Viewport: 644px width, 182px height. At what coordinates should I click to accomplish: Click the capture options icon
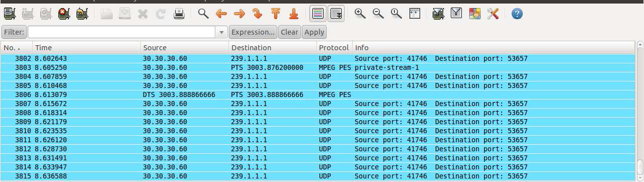click(x=27, y=14)
